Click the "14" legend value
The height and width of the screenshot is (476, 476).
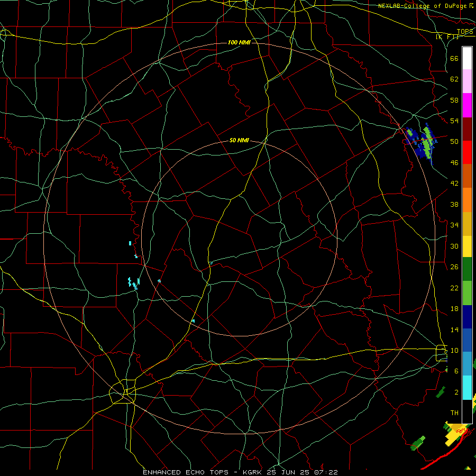click(454, 329)
